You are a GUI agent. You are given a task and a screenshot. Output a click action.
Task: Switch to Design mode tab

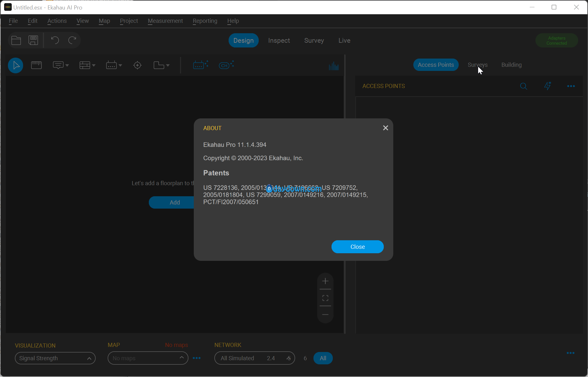243,41
